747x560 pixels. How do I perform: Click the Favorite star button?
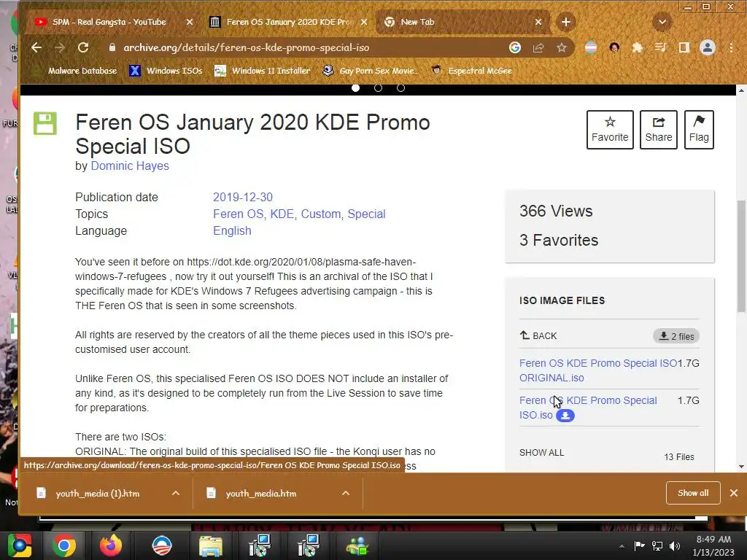coord(610,130)
